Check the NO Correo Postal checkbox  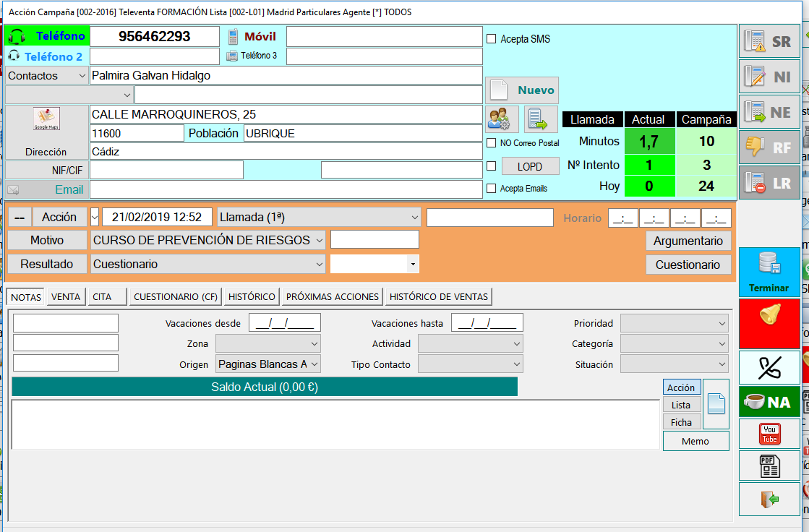tap(492, 143)
